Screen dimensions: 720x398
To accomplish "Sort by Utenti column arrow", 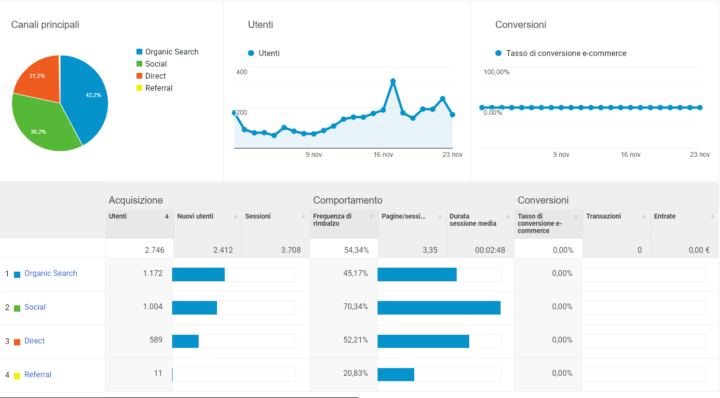I will tap(167, 217).
